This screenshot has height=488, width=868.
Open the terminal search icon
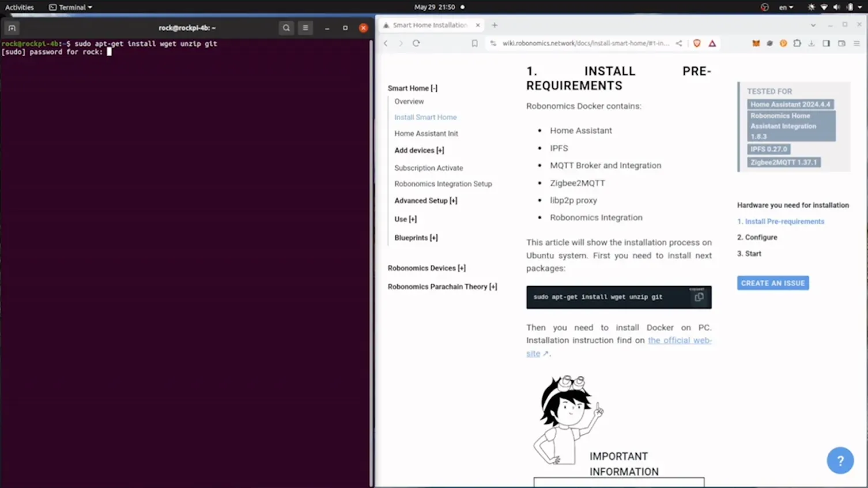click(286, 27)
